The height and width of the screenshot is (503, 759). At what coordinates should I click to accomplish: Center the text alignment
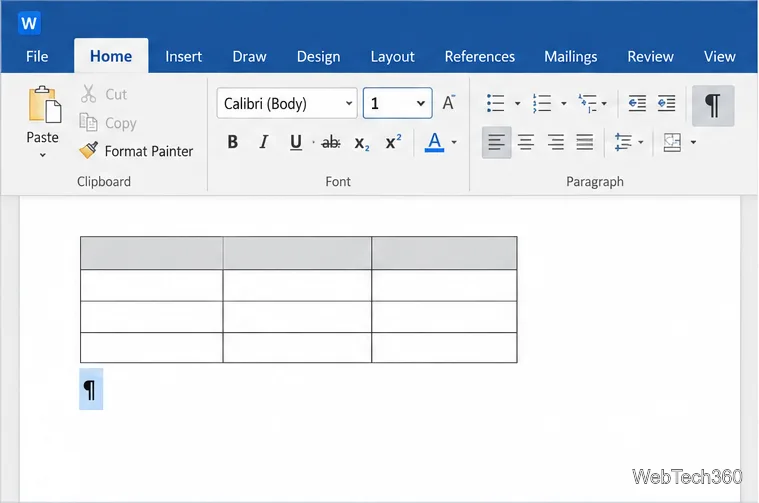526,142
